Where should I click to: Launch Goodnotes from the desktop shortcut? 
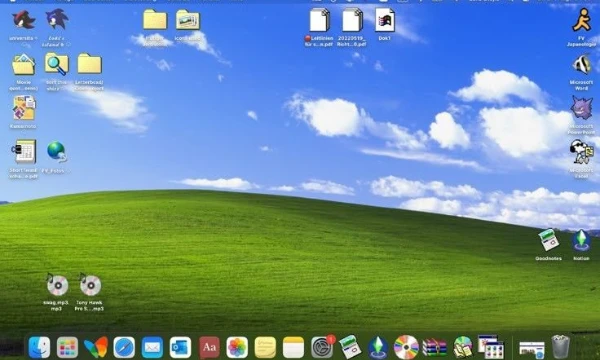[x=548, y=240]
